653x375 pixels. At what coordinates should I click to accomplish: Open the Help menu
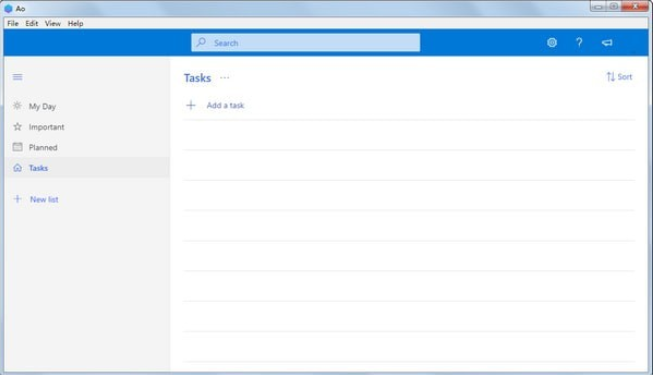75,23
